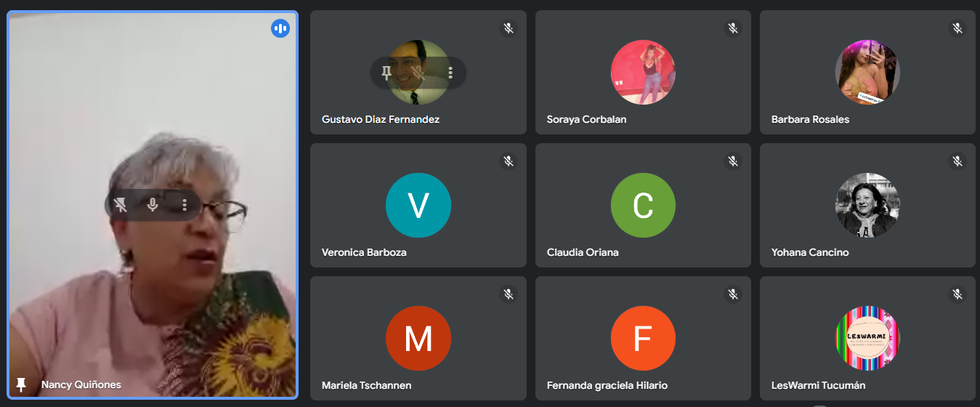
Task: Open three-dot menu on Gustavo Diaz Fernandez tile
Action: click(x=450, y=73)
